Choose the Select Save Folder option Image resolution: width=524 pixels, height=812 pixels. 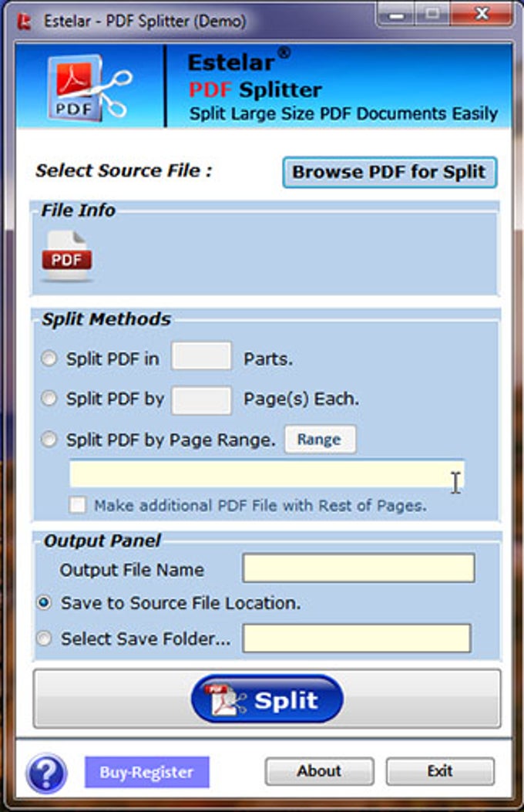click(45, 638)
